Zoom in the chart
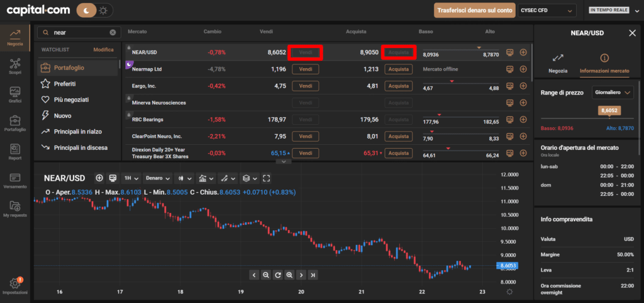644x303 pixels. [289, 275]
